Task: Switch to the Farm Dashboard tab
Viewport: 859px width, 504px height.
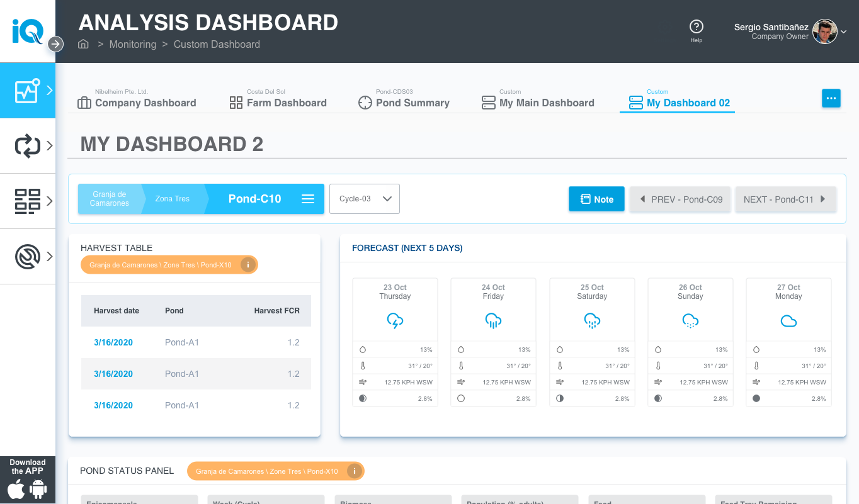Action: pyautogui.click(x=278, y=103)
